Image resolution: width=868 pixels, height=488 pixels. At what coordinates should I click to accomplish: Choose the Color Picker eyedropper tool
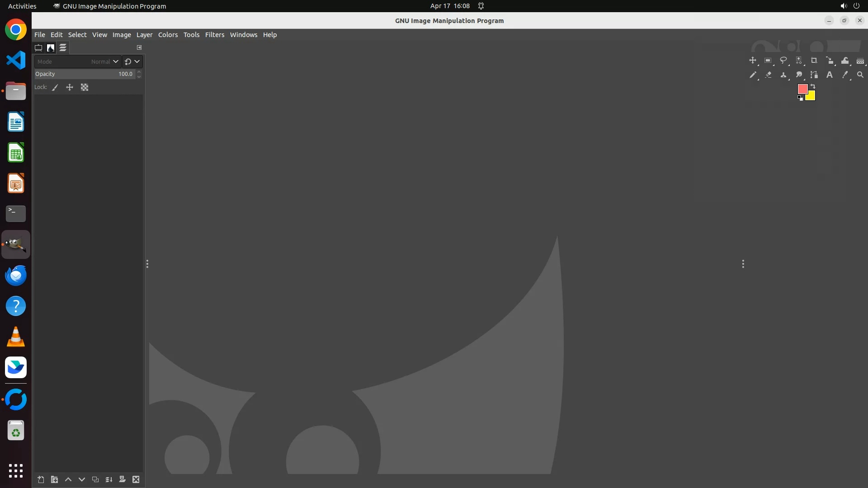tap(844, 75)
